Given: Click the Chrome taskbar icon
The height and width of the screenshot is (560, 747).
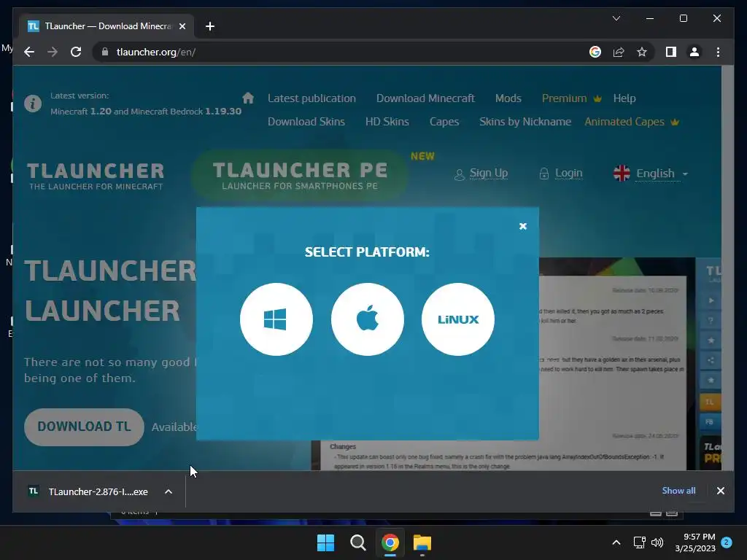Looking at the screenshot, I should pos(390,542).
